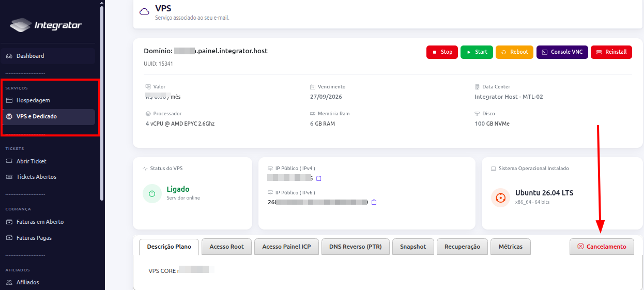644x290 pixels.
Task: Open the Acesso Painel ICP tab
Action: (286, 247)
